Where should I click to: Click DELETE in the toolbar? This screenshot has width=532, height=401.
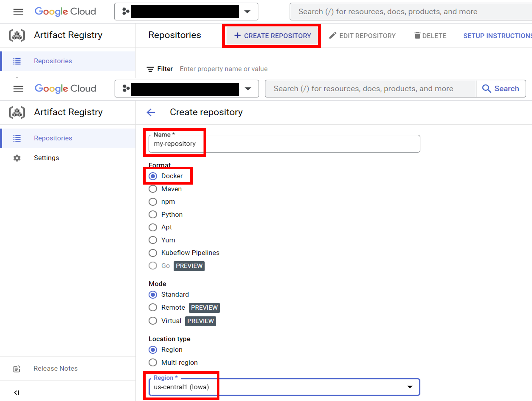point(430,36)
